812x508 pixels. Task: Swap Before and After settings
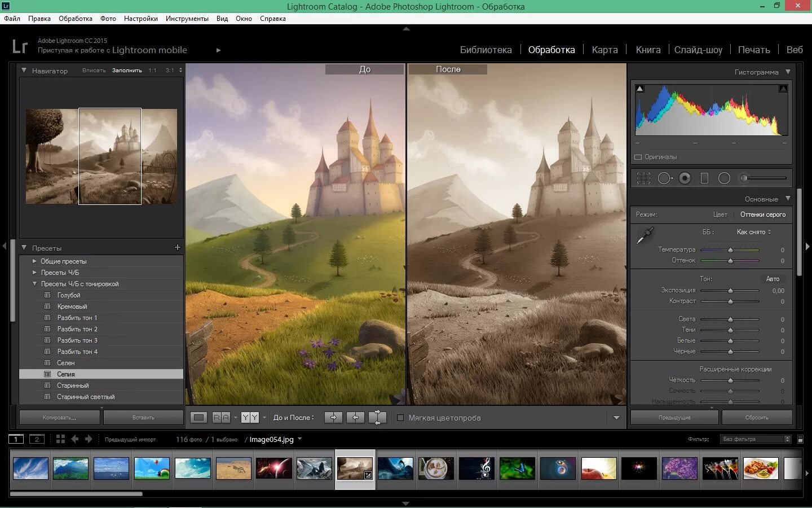coord(377,418)
